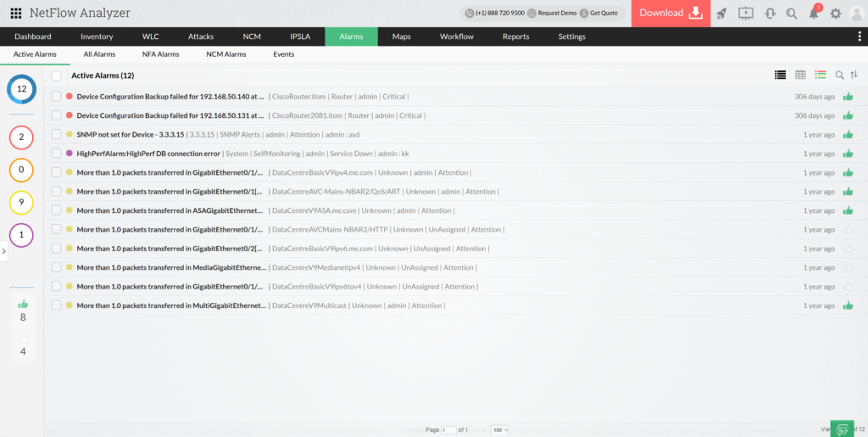Select checkbox for first Device Configuration Backup alarm

tap(56, 97)
